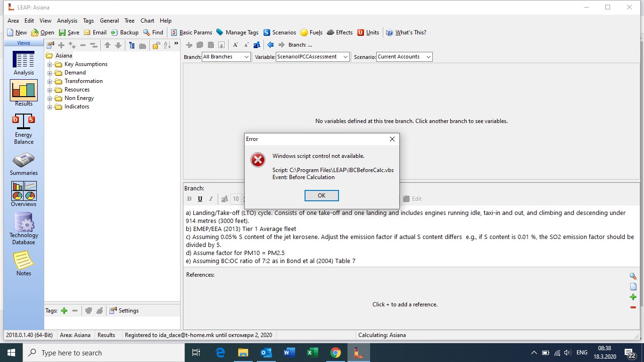The image size is (644, 362).
Task: Expand the Non Energy branch
Action: click(50, 98)
